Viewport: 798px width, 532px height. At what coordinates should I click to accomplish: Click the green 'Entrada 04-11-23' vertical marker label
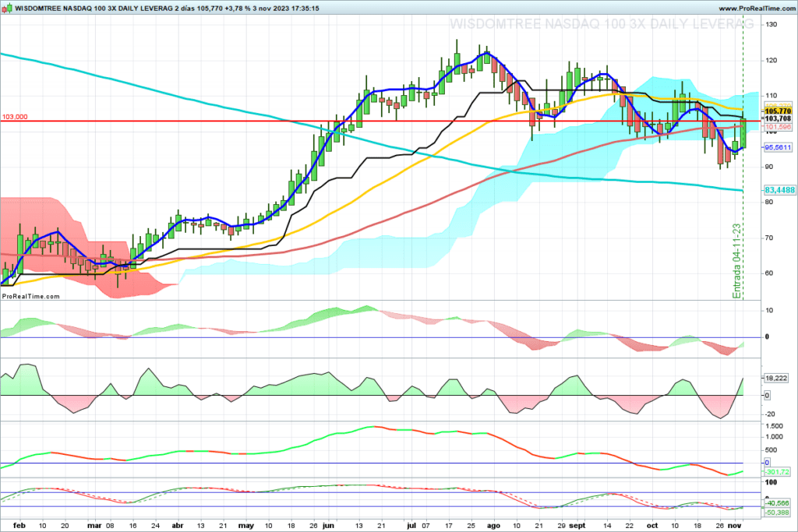(x=736, y=261)
